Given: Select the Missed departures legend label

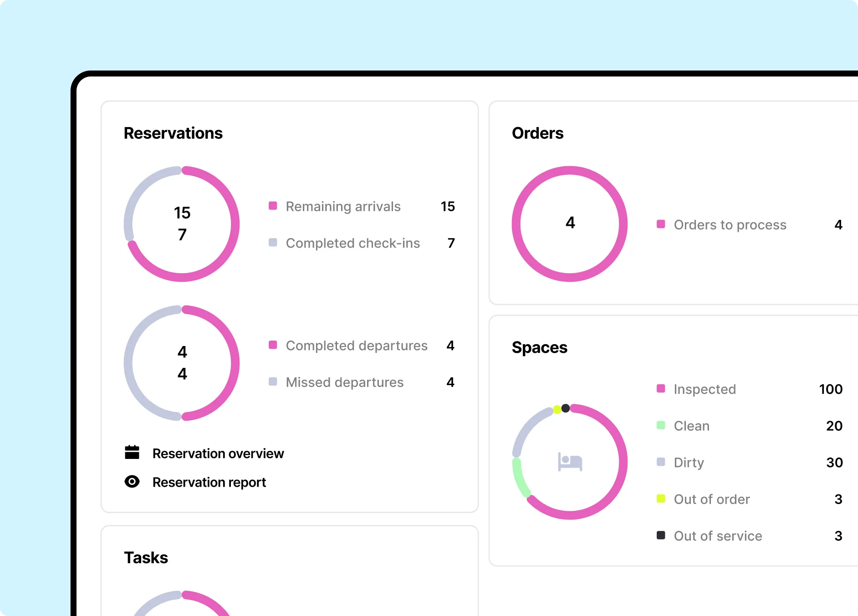Looking at the screenshot, I should click(x=345, y=382).
